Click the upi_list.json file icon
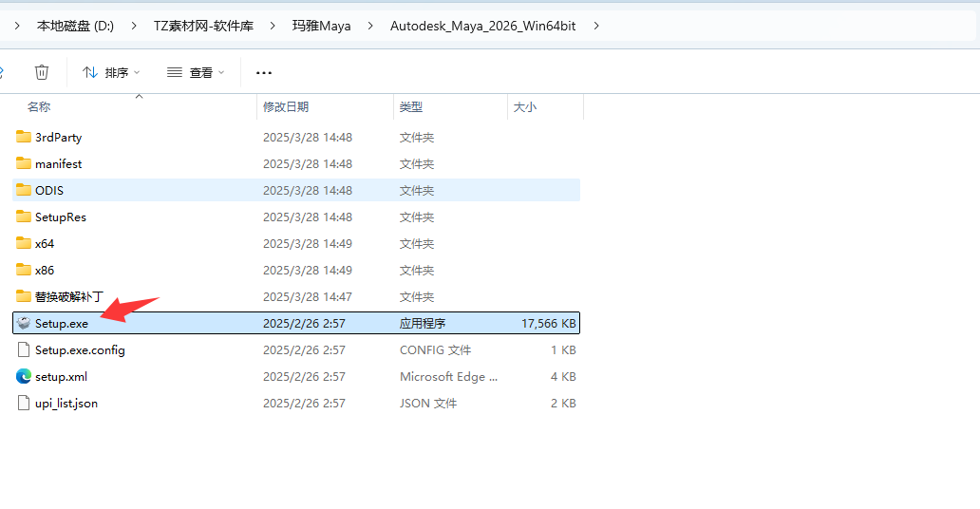 (x=24, y=403)
